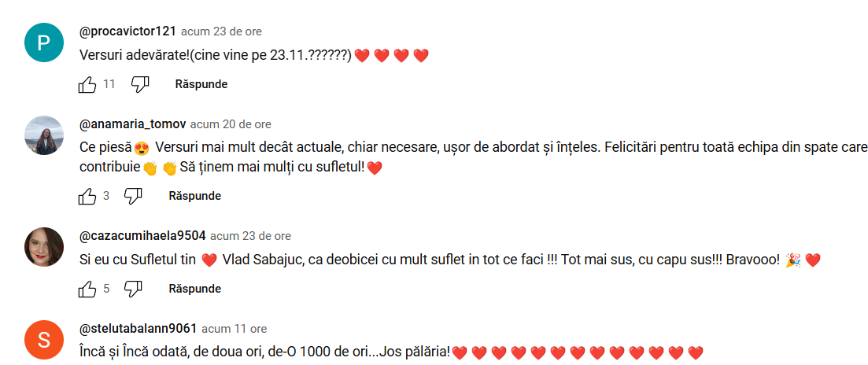Viewport: 868px width, 365px height.
Task: Open @stelutabalann9061's orange S avatar
Action: (x=44, y=340)
